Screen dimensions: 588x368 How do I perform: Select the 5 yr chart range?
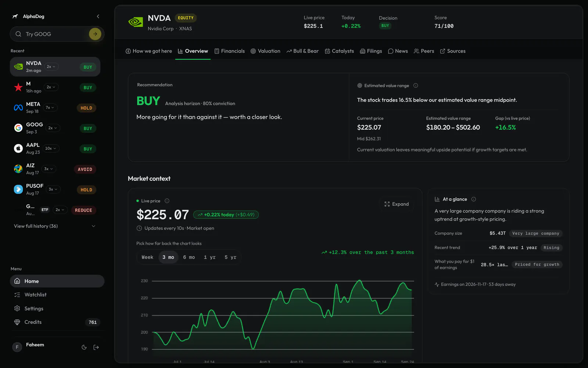230,257
